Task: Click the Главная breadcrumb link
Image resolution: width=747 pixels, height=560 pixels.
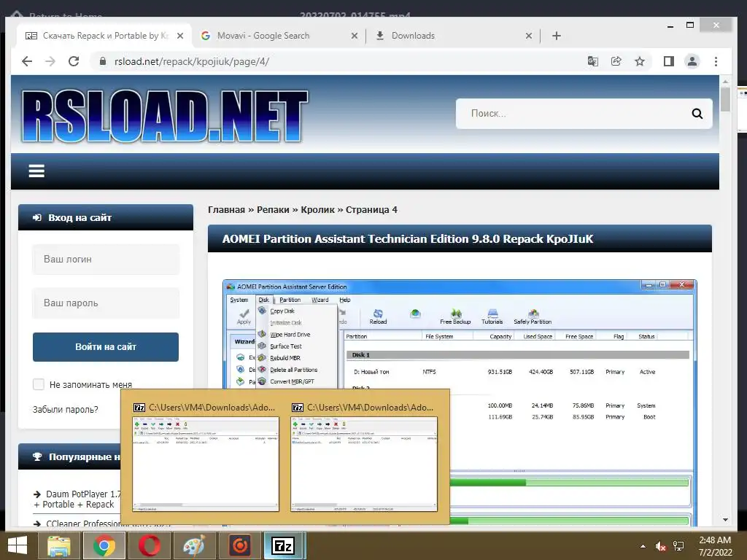Action: [226, 209]
